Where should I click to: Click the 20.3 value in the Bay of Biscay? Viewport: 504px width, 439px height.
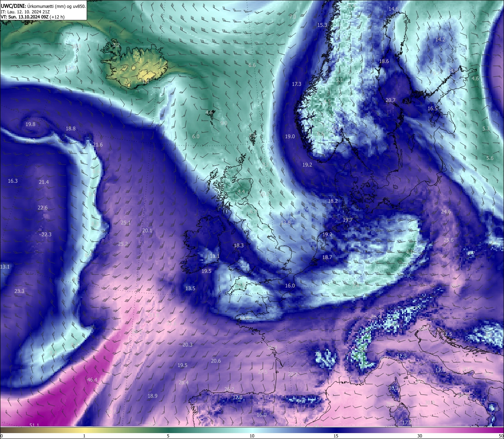187,345
